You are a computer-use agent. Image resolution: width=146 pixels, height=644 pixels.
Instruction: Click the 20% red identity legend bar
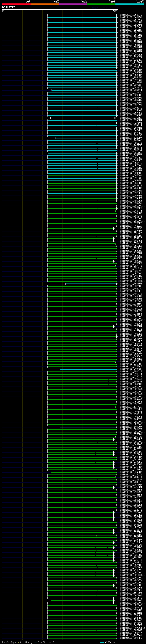[16, 4]
